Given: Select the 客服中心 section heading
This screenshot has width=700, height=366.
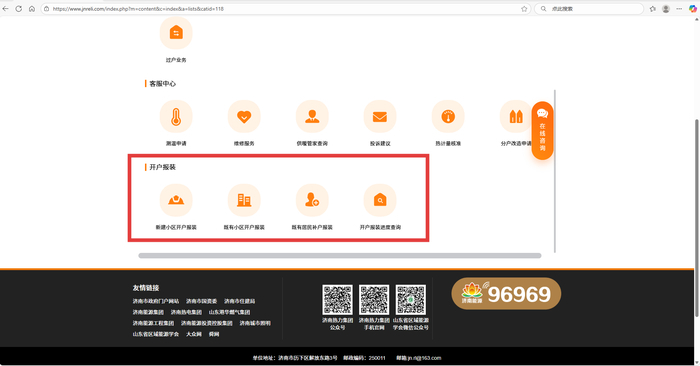Looking at the screenshot, I should click(162, 83).
